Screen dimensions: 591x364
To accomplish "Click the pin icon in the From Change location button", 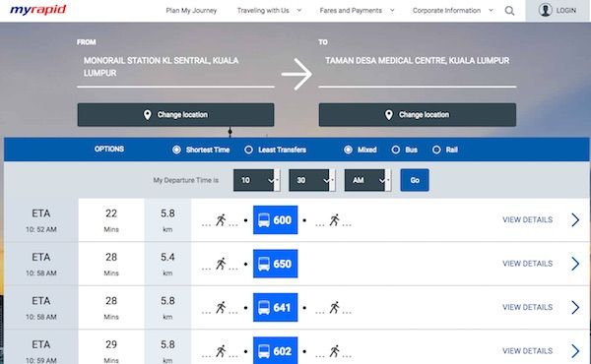I will click(x=148, y=115).
